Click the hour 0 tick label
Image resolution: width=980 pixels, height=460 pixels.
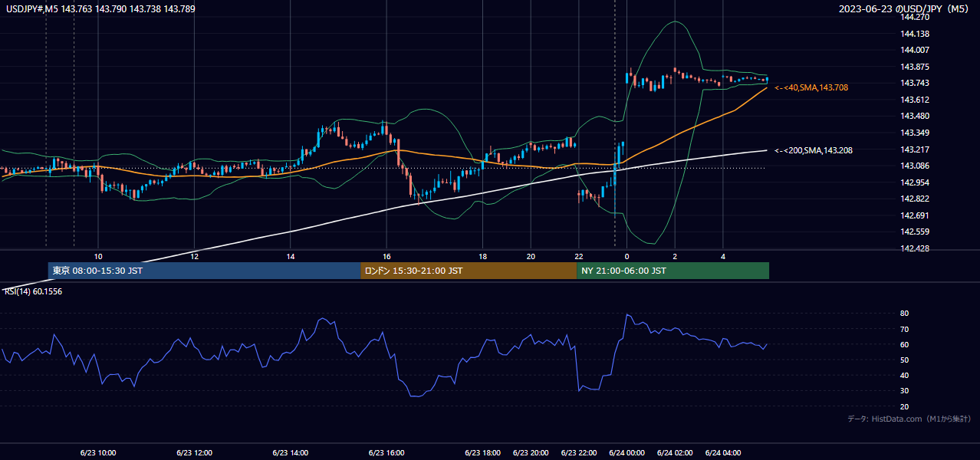click(x=626, y=256)
